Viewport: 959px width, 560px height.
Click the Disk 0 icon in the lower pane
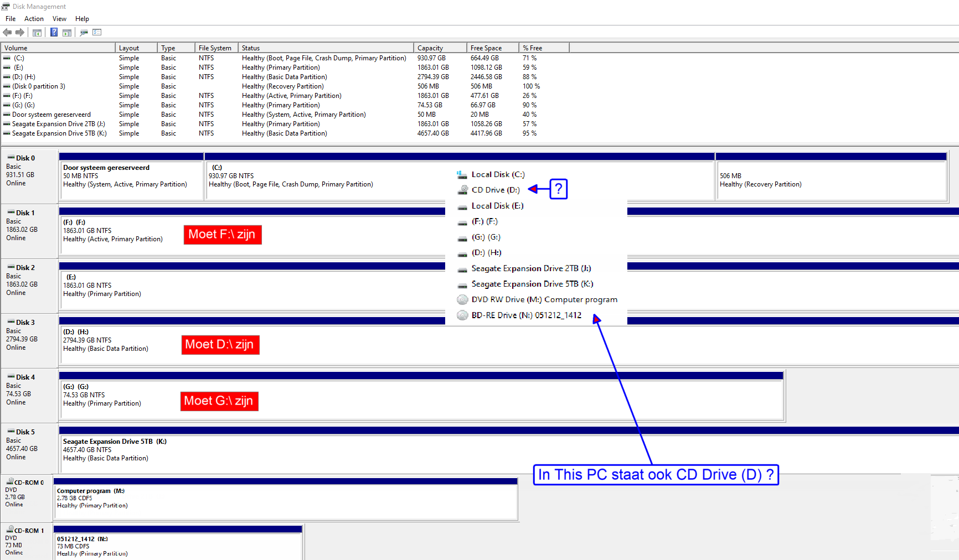tap(11, 158)
